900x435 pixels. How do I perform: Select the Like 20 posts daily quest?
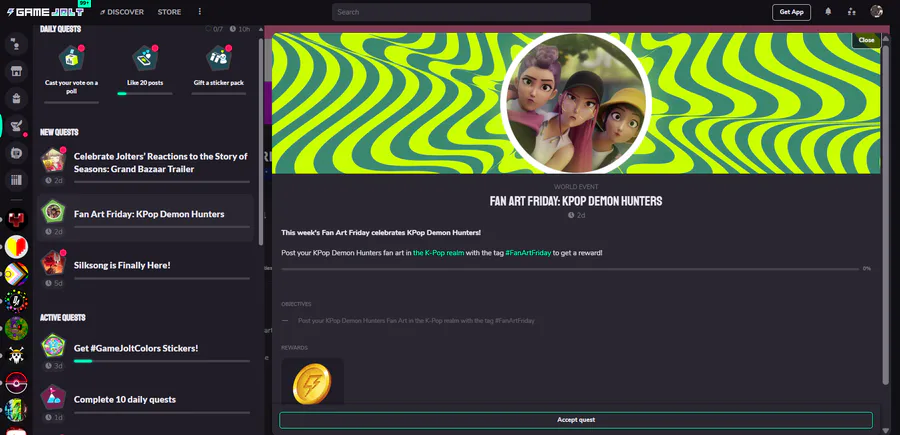tap(145, 69)
